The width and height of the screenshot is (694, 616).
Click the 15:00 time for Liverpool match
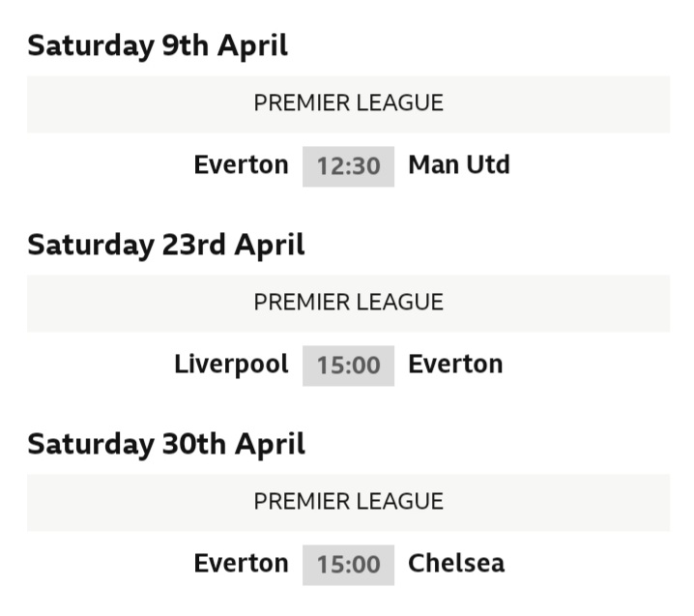tap(348, 366)
